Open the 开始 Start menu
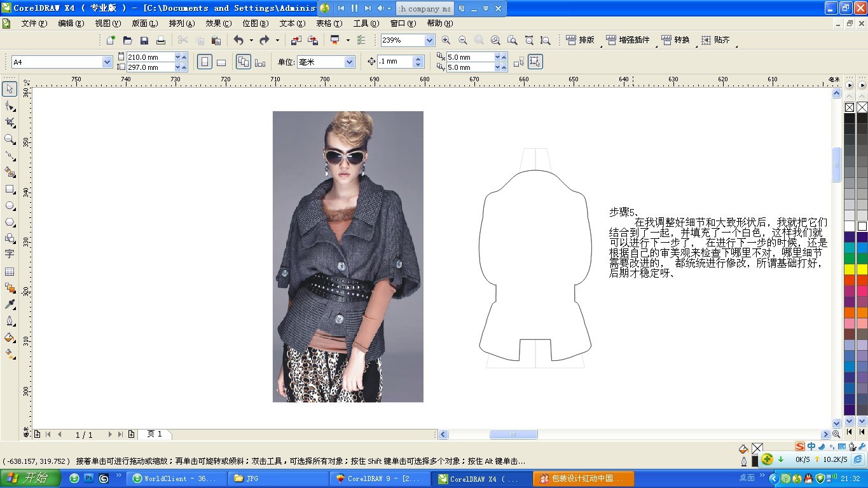Screen dimensions: 868x488 [31, 478]
